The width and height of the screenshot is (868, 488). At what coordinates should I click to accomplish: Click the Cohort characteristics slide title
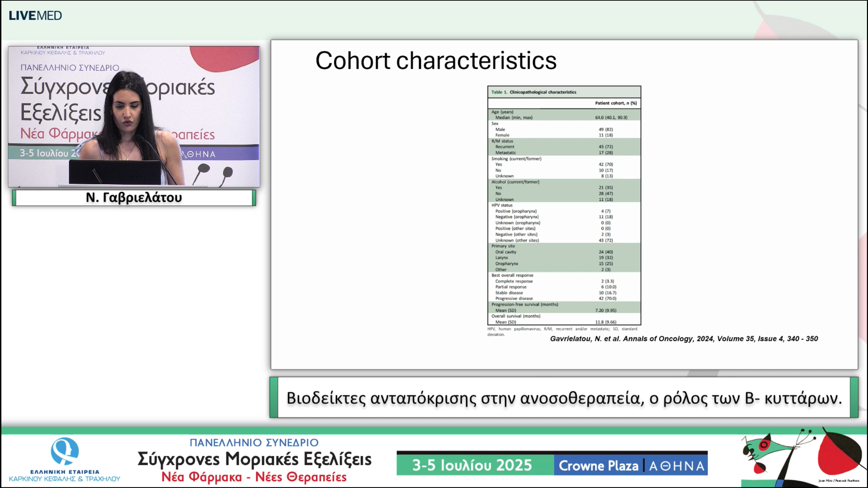click(436, 61)
